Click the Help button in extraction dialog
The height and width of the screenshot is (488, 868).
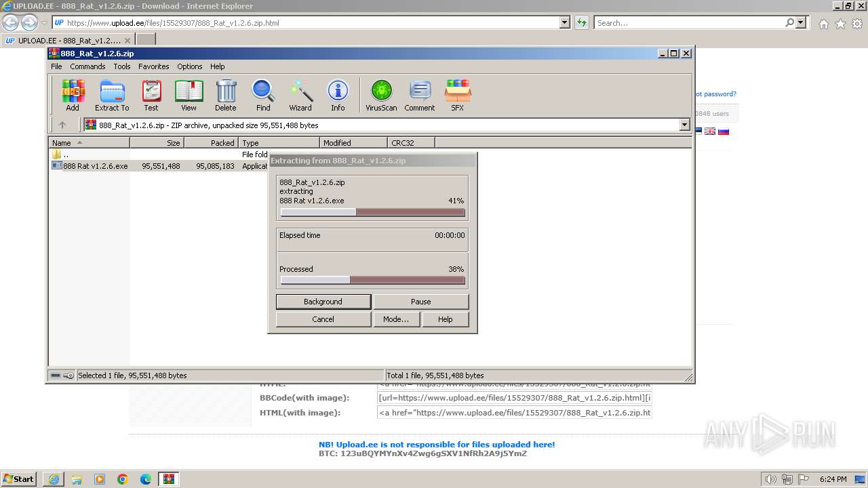tap(446, 319)
